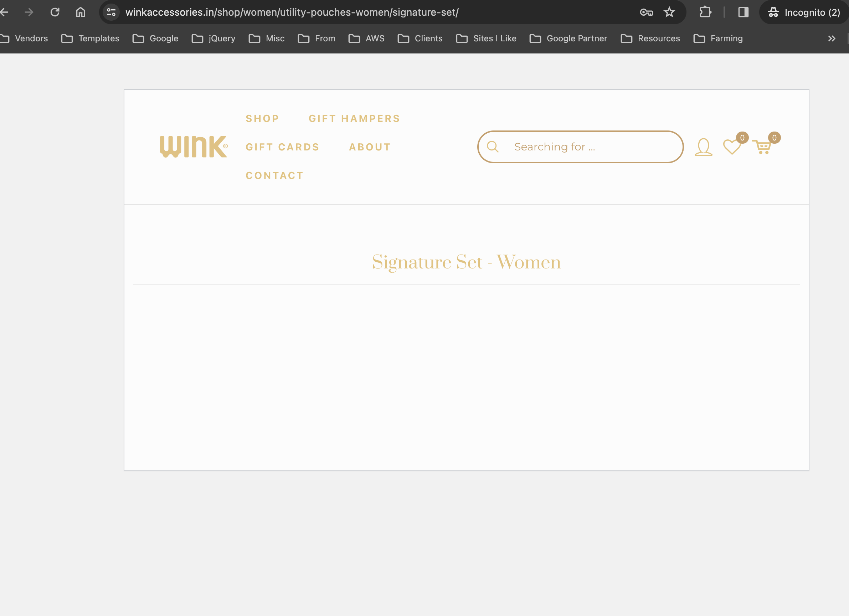Open the saved passwords key icon
This screenshot has height=616, width=849.
coord(647,12)
